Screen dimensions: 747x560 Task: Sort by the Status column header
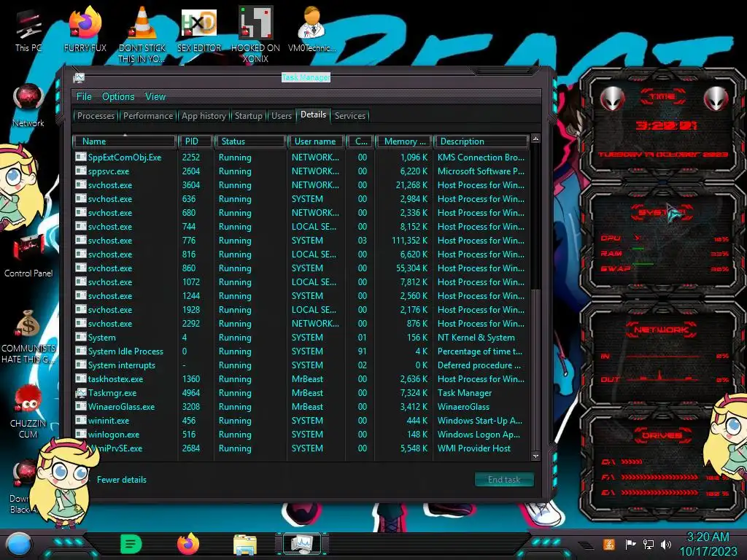[250, 141]
